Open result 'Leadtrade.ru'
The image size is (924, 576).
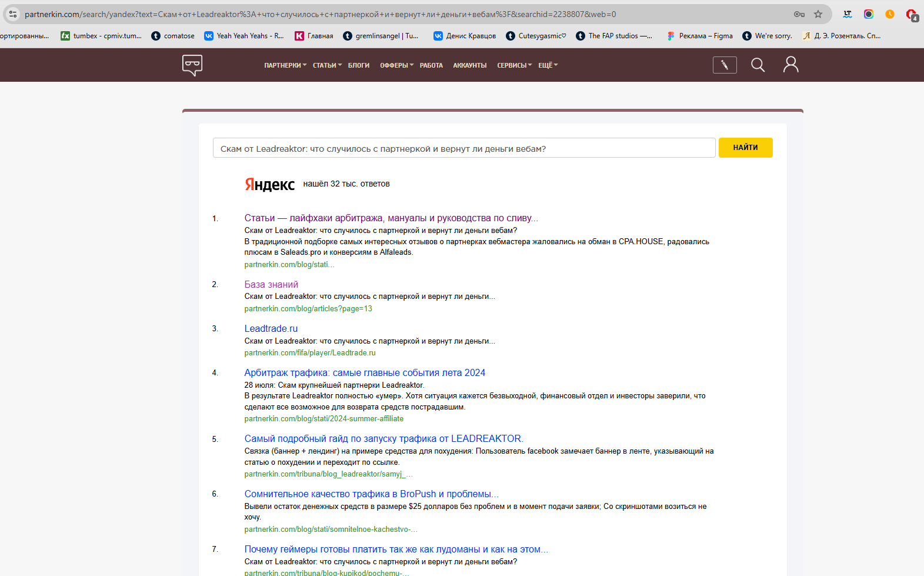click(x=271, y=329)
